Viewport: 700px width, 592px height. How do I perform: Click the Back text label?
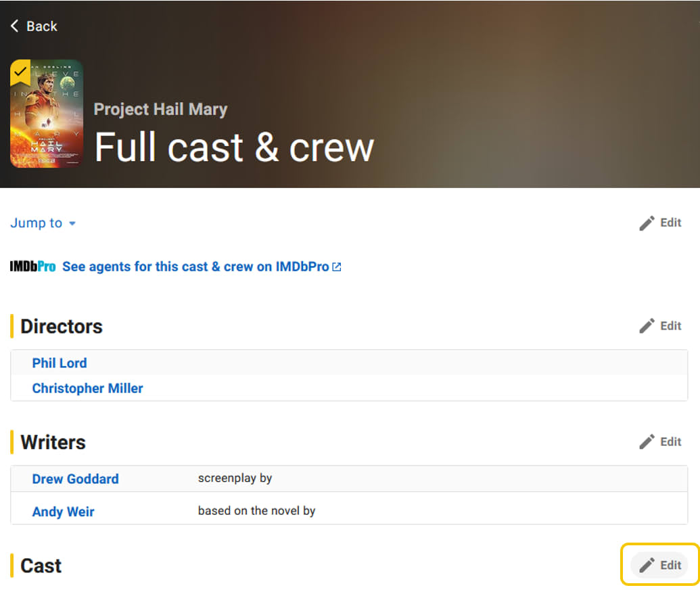tap(42, 26)
